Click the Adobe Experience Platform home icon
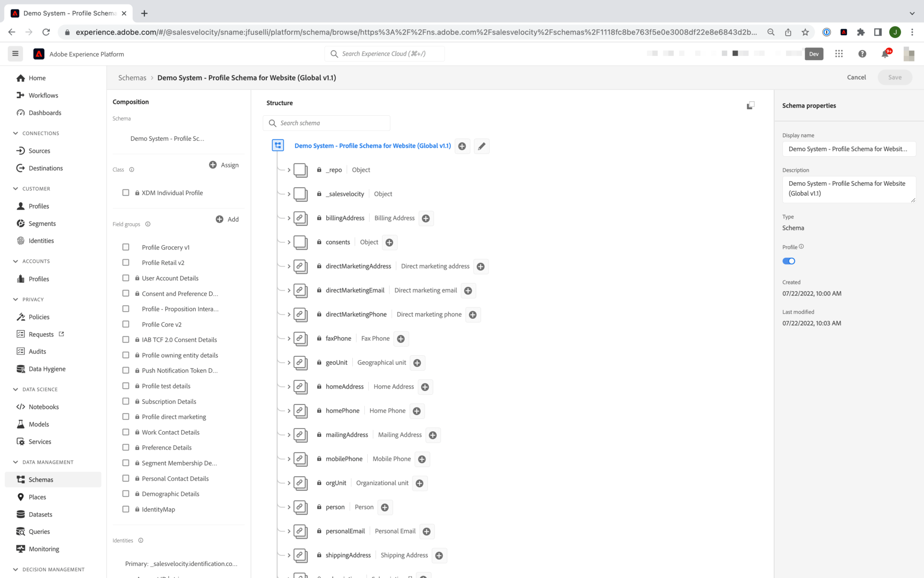This screenshot has height=578, width=924. click(x=39, y=54)
